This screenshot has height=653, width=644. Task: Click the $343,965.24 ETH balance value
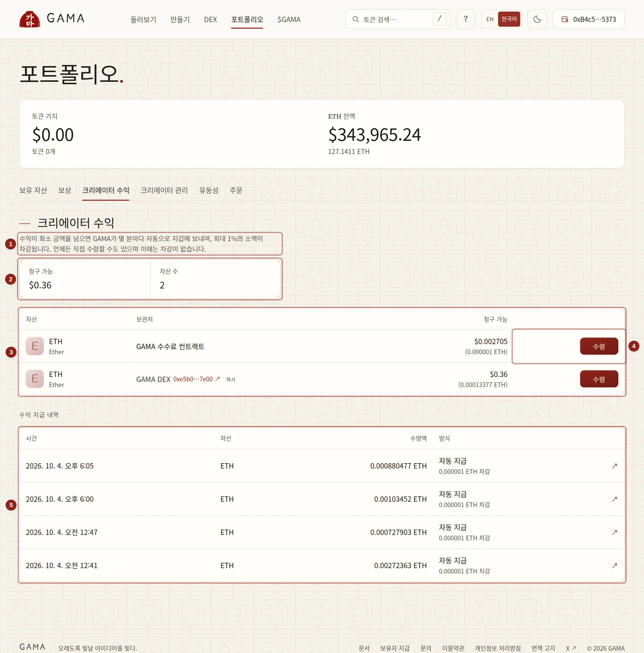(375, 135)
